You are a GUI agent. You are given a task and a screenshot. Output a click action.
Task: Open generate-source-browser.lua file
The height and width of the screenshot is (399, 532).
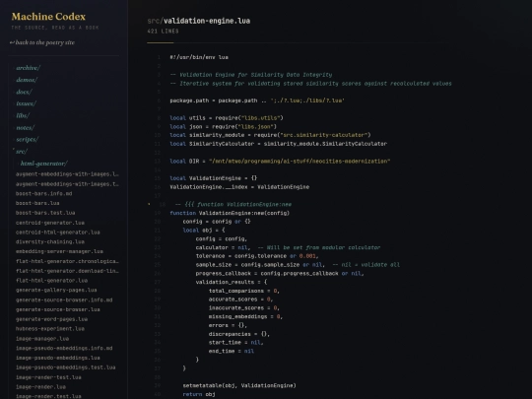click(58, 309)
